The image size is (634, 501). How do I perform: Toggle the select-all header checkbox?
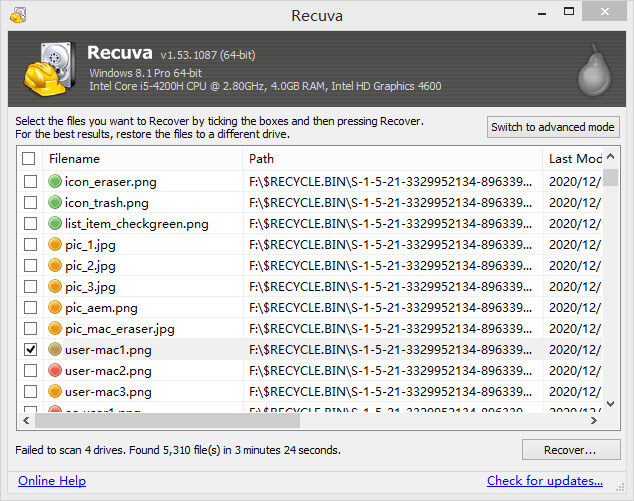tap(29, 159)
